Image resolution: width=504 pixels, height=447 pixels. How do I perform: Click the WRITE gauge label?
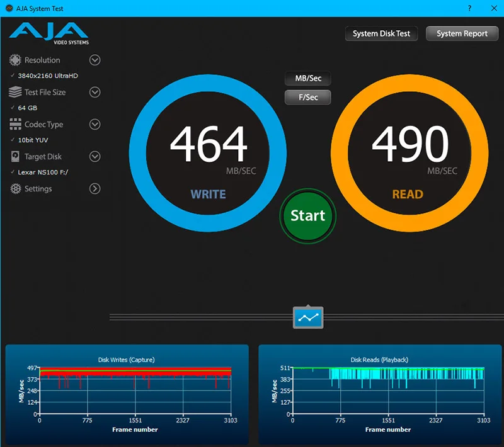click(209, 195)
